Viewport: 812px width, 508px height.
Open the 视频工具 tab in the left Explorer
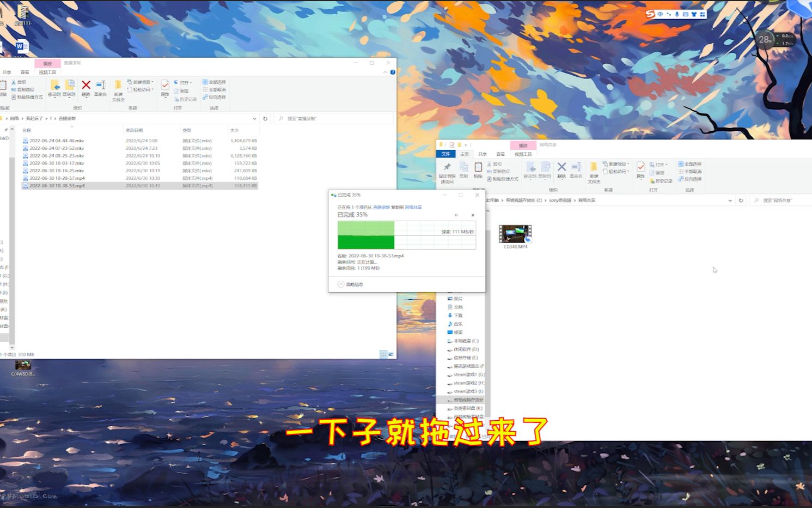[47, 72]
